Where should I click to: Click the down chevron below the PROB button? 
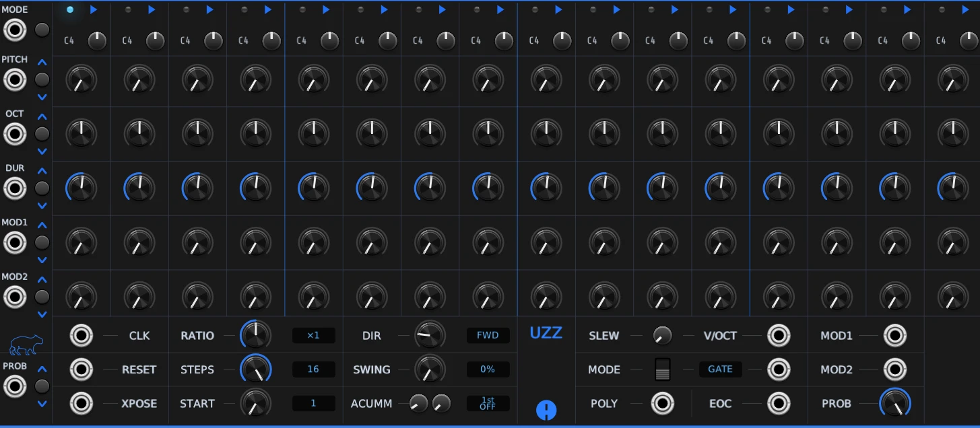[x=42, y=404]
